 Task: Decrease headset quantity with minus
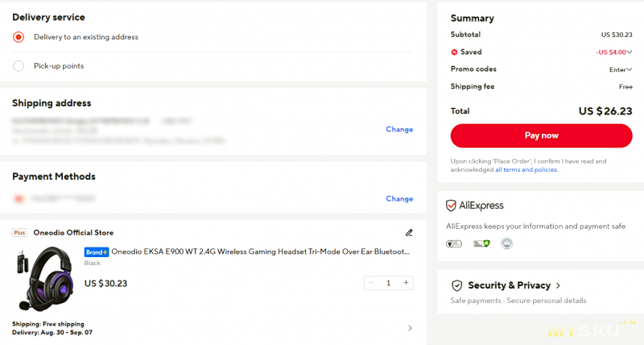371,282
